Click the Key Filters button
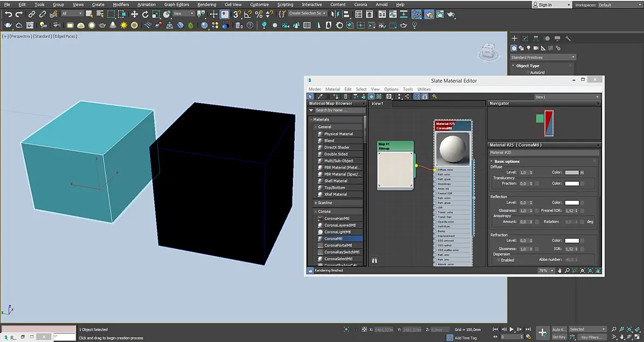The image size is (644, 342). click(592, 337)
